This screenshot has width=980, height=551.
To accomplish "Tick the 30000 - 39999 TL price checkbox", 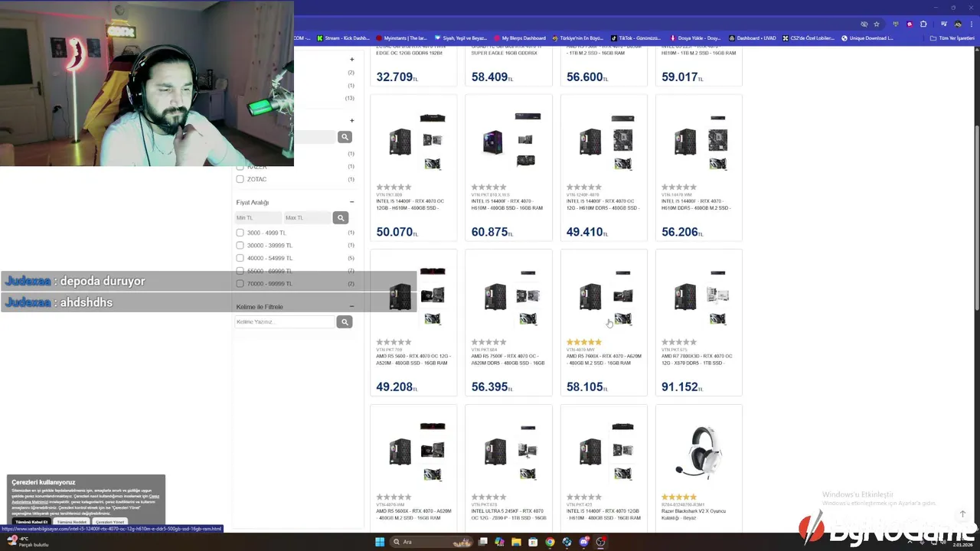I will point(240,246).
